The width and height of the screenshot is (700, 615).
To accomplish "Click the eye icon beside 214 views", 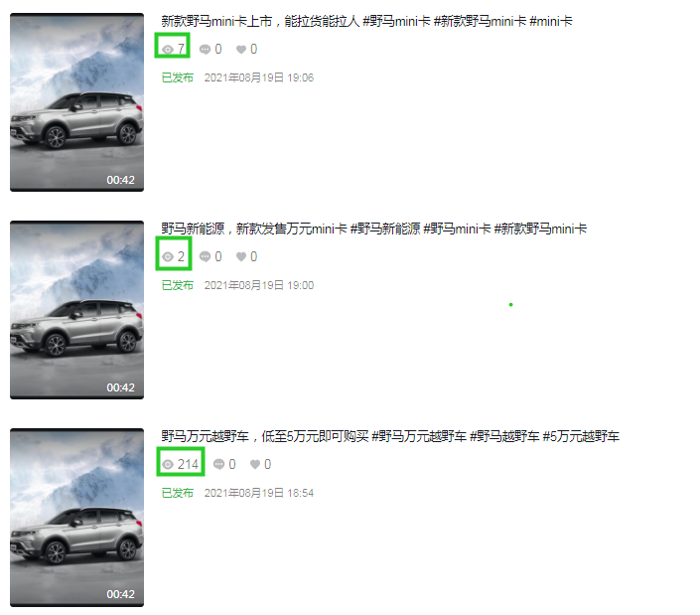I will [168, 465].
